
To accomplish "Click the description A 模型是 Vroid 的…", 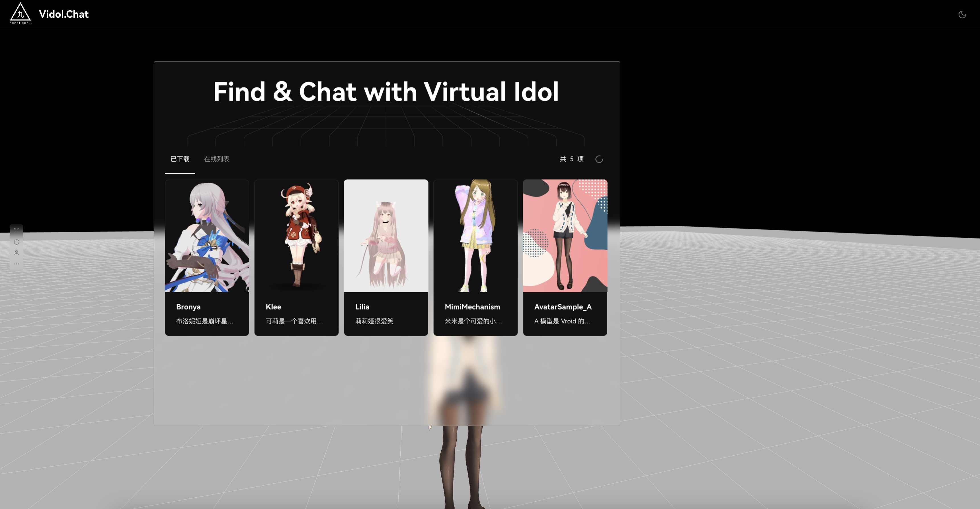I will coord(562,321).
